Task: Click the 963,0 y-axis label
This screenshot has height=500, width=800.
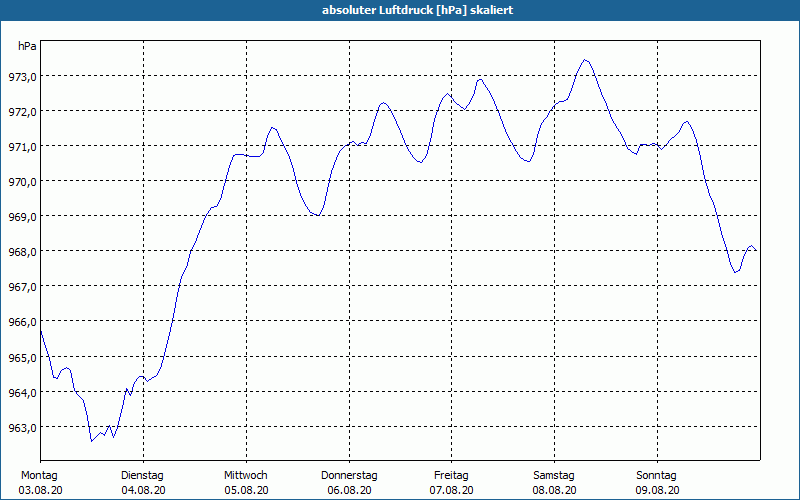Action: coord(22,428)
